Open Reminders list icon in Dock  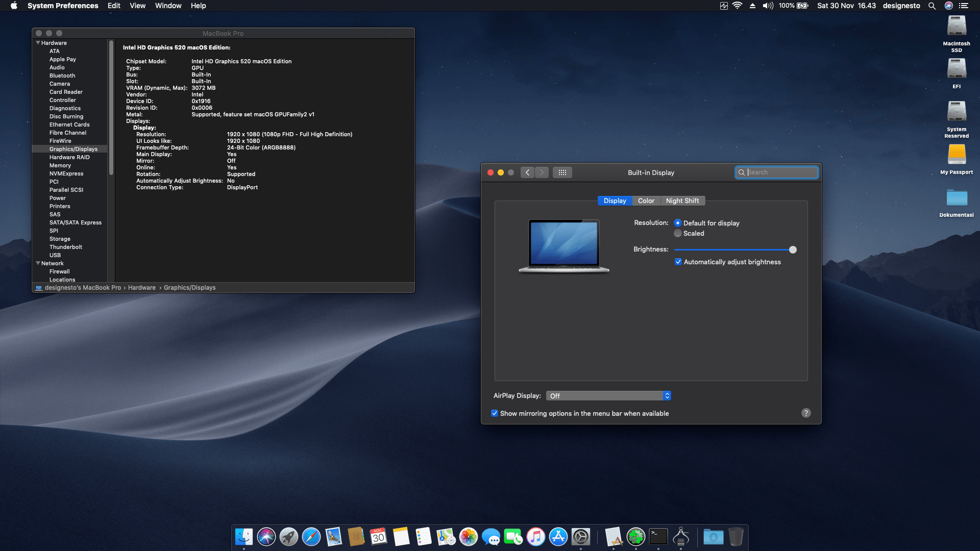click(x=424, y=537)
